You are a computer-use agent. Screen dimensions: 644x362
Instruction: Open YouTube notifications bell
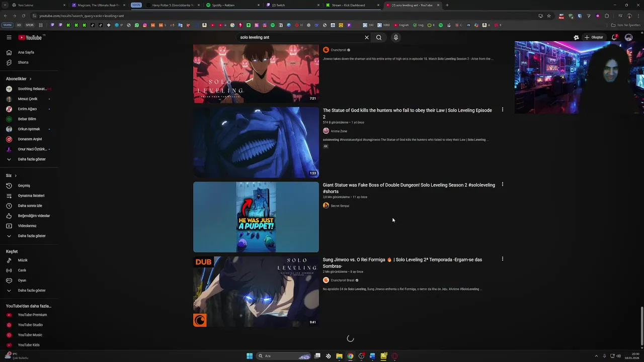614,37
